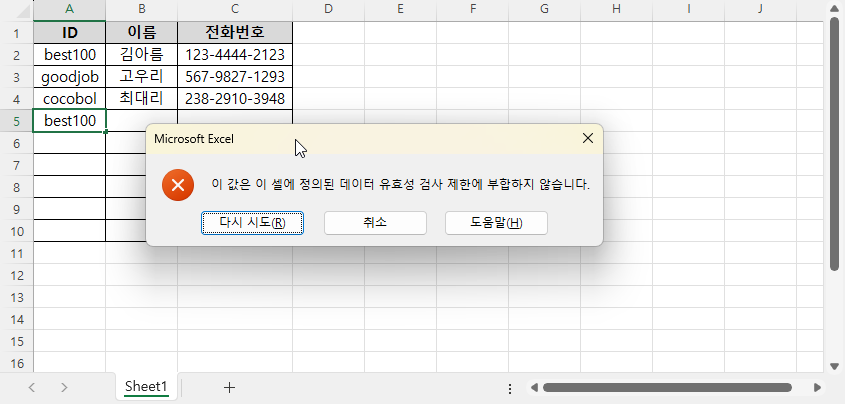The height and width of the screenshot is (404, 845).
Task: Select the 567-9827-1293 cell
Action: point(235,77)
